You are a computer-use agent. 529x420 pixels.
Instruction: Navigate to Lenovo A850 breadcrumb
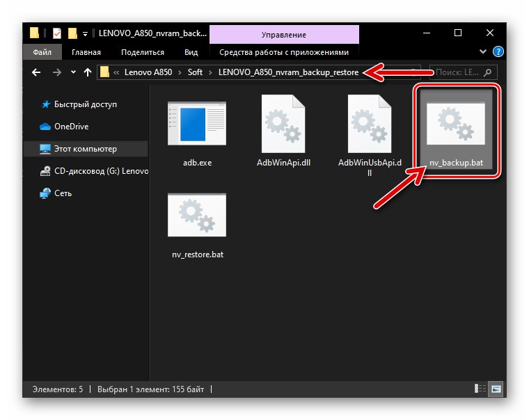148,72
